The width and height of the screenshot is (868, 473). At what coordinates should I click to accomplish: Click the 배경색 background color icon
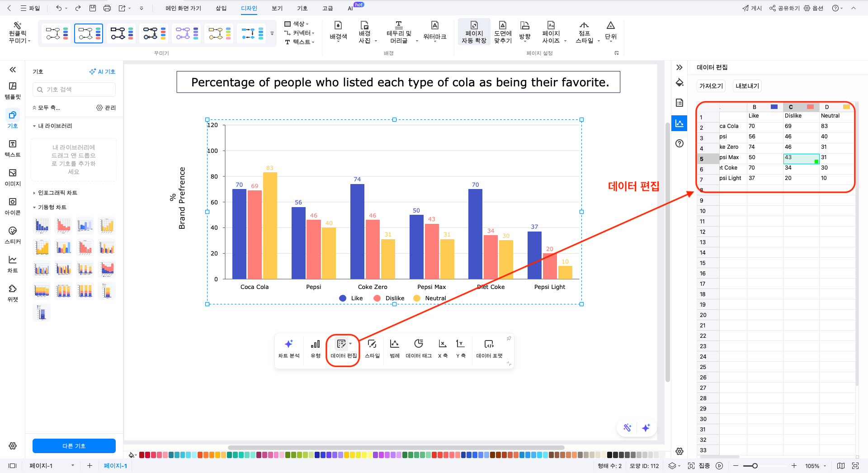338,31
